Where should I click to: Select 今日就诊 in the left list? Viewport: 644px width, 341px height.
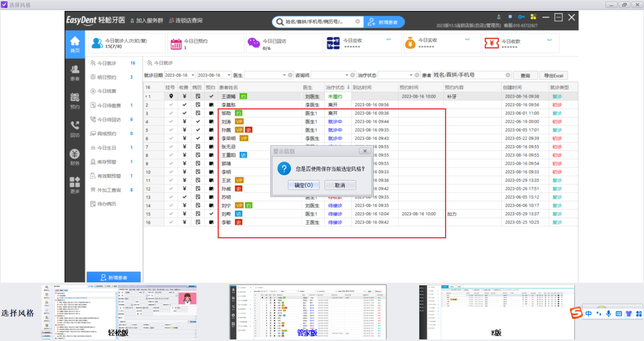click(107, 63)
